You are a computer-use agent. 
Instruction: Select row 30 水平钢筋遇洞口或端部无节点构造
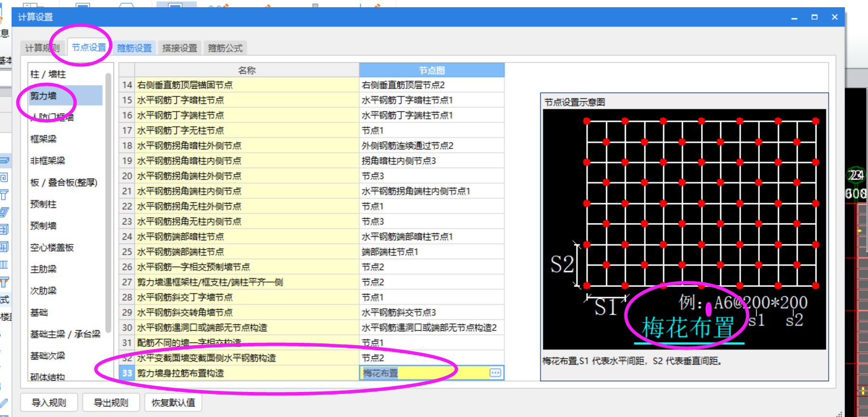pos(247,327)
